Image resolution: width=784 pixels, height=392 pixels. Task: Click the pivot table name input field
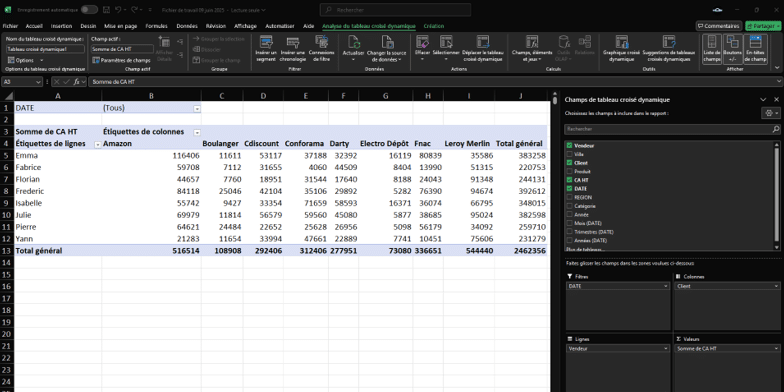(x=46, y=49)
